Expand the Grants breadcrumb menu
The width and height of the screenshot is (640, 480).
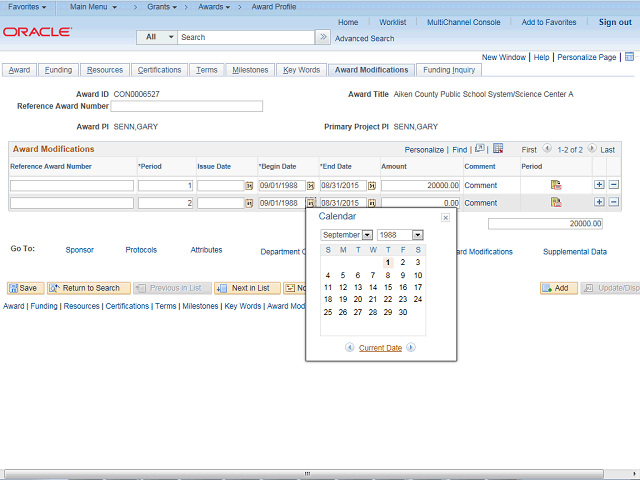(x=162, y=7)
